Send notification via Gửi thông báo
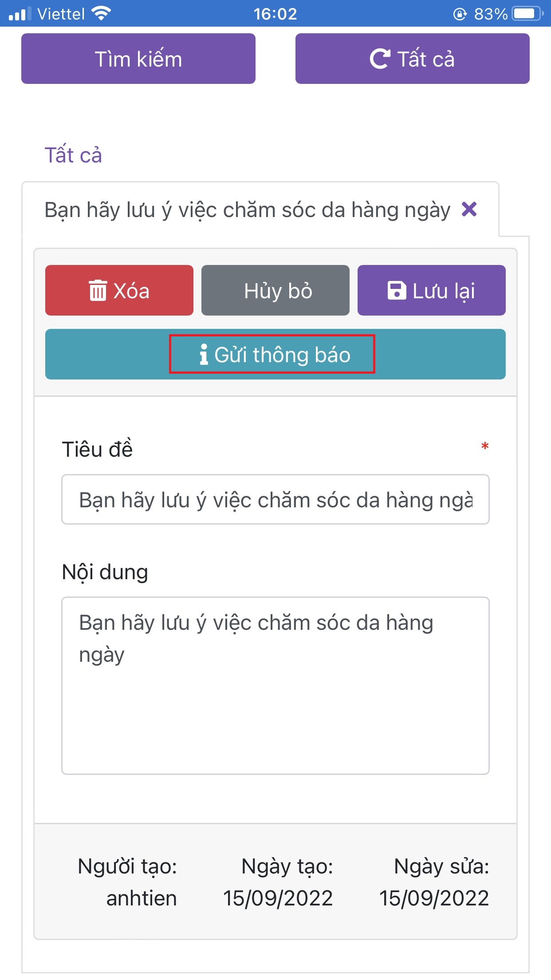 click(275, 354)
